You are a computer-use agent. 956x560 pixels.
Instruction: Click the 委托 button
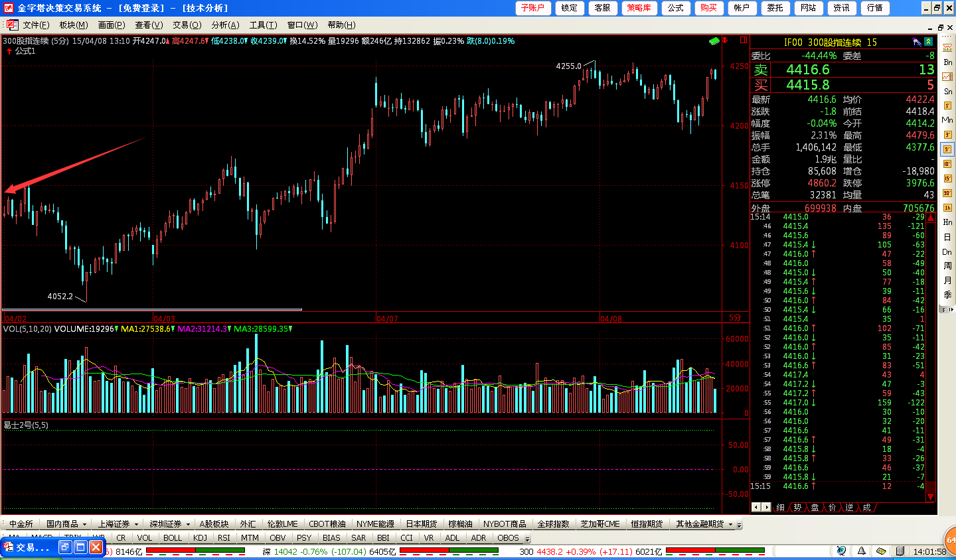tap(775, 8)
